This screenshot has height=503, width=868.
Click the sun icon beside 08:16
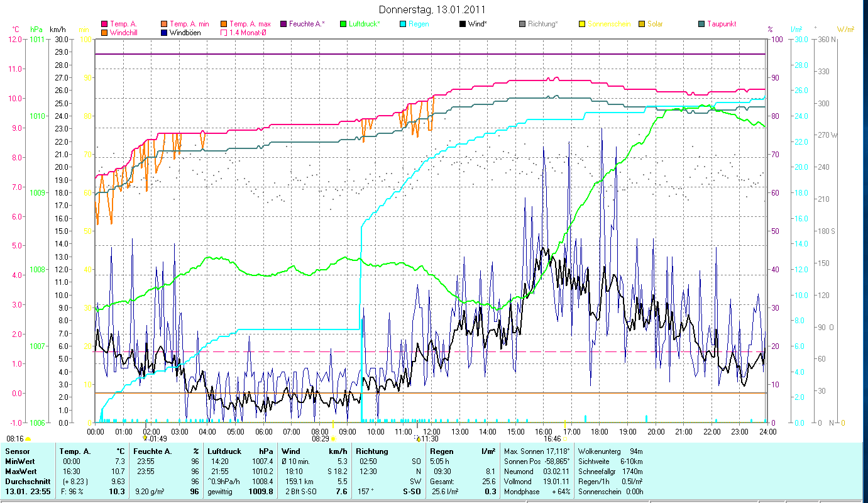pyautogui.click(x=28, y=439)
